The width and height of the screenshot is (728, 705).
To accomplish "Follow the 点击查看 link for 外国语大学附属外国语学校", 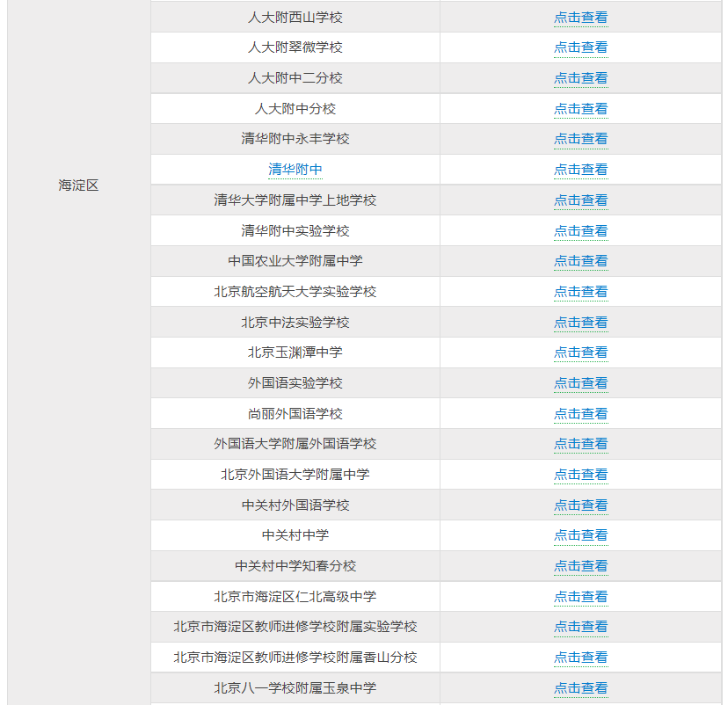I will (x=581, y=444).
